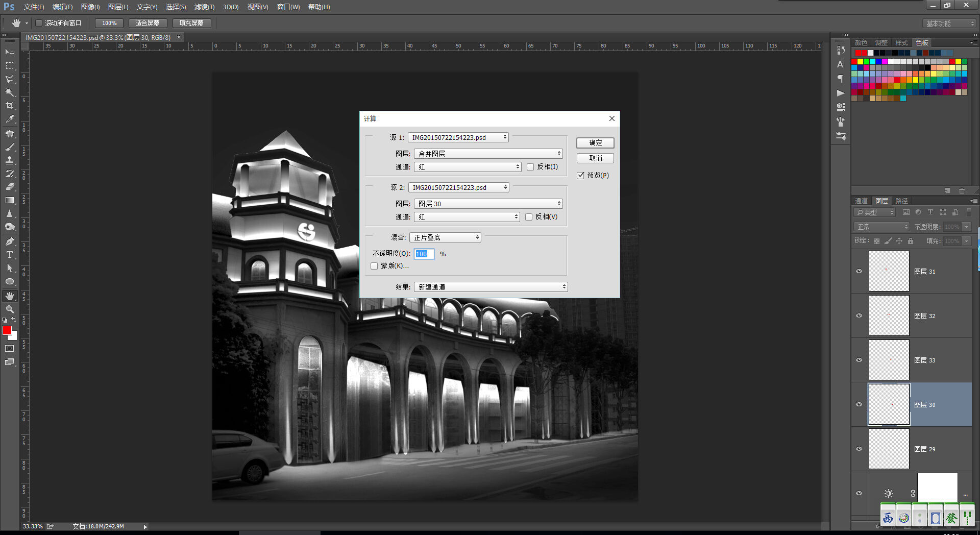980x535 pixels.
Task: Open Source 1 layer dropdown (合并图层)
Action: coord(488,154)
